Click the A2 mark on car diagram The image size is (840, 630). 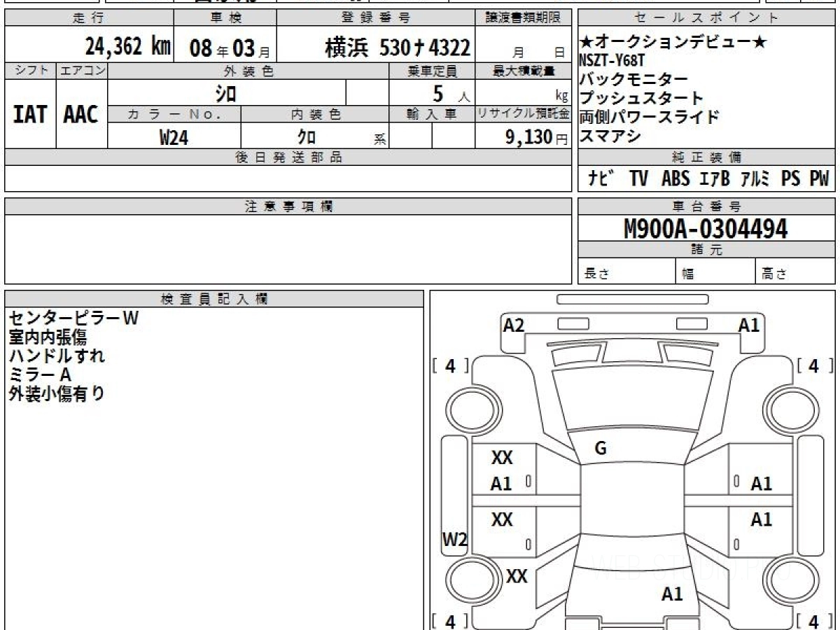pos(514,325)
